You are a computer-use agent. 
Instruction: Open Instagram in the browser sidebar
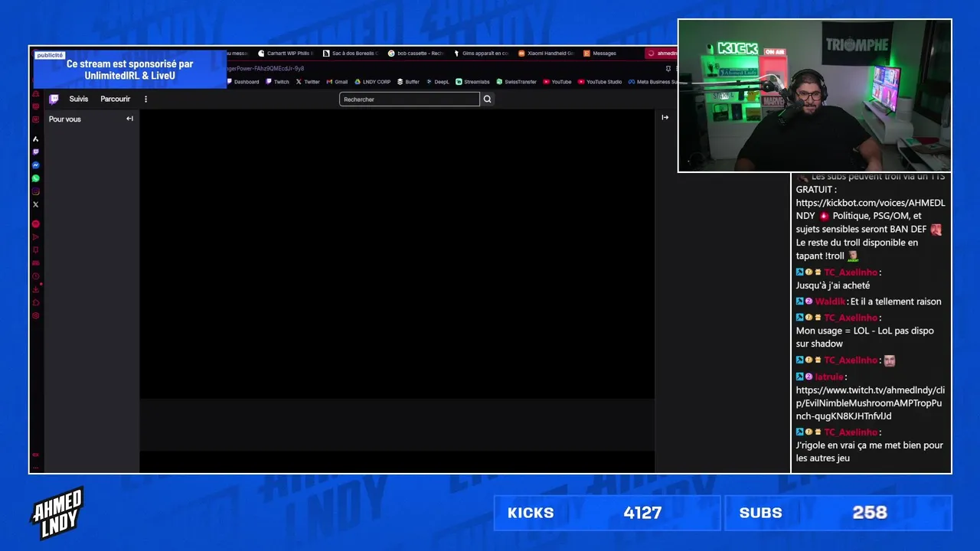[36, 191]
